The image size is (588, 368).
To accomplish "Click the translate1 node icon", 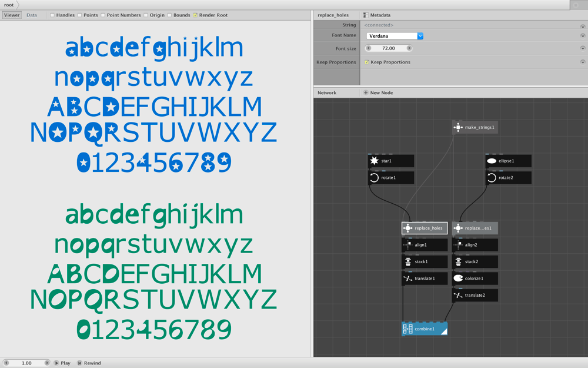I will click(x=407, y=279).
